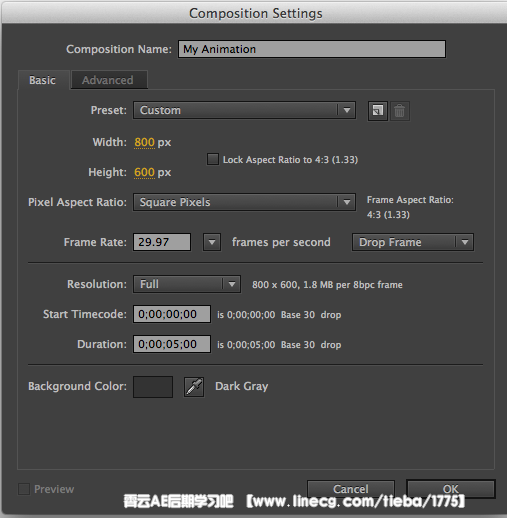Click the Composition Name field
The height and width of the screenshot is (518, 507).
(x=312, y=49)
